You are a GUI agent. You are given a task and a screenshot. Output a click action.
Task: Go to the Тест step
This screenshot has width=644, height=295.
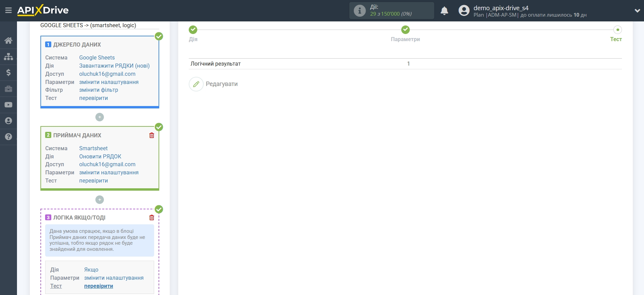[x=616, y=39]
